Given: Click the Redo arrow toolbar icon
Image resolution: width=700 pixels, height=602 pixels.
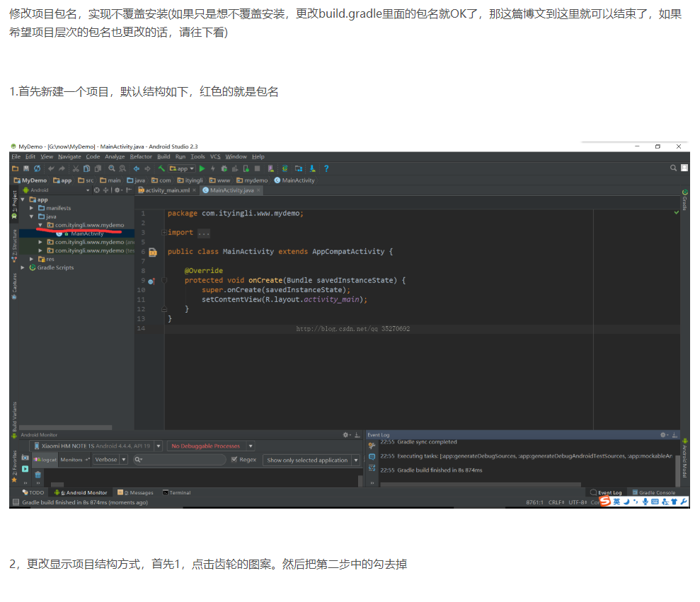Looking at the screenshot, I should pos(62,168).
